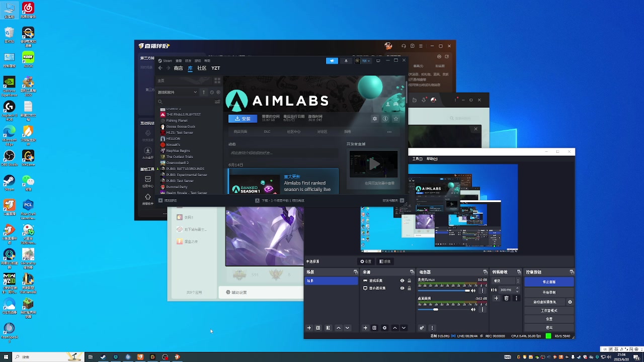Open Steam announcements megaphone button

332,61
